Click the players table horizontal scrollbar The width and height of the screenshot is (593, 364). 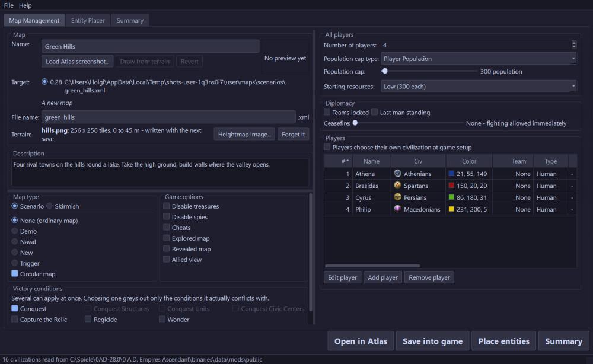click(372, 266)
